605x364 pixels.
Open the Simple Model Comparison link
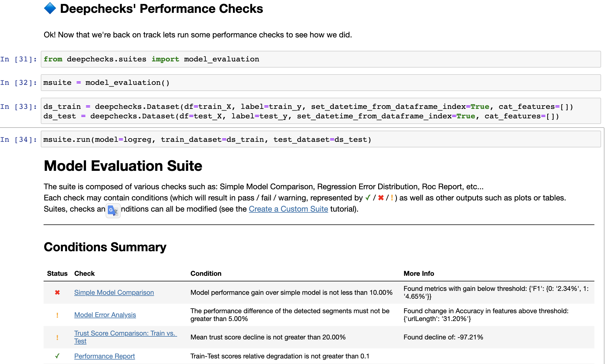(114, 293)
